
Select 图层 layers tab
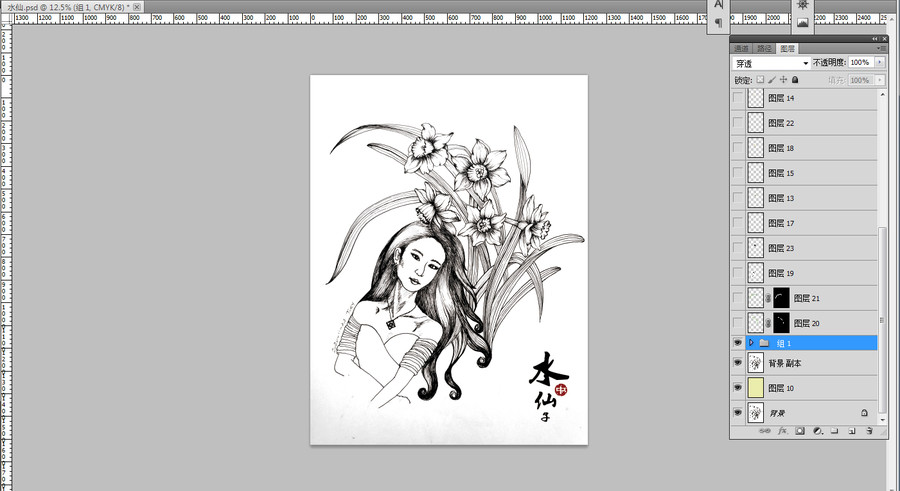click(788, 49)
